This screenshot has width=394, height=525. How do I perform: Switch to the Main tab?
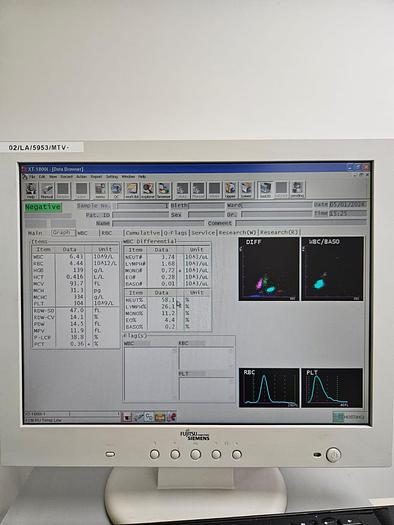35,233
